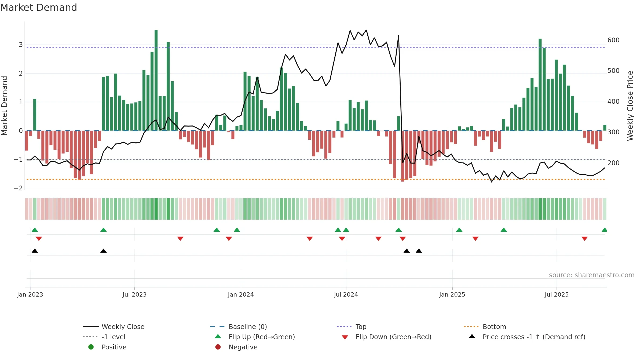
Task: Click the red Flip Down legend triangle
Action: click(x=345, y=337)
